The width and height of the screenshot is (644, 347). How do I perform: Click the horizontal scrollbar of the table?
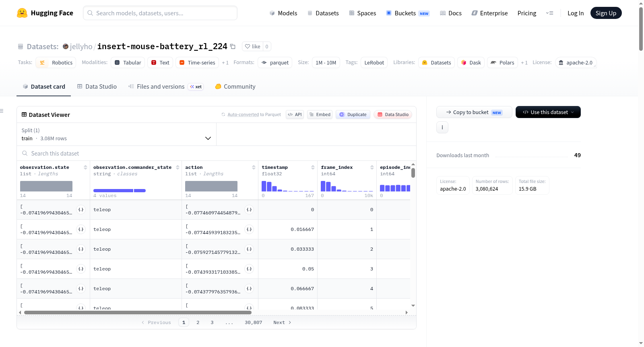coord(138,312)
